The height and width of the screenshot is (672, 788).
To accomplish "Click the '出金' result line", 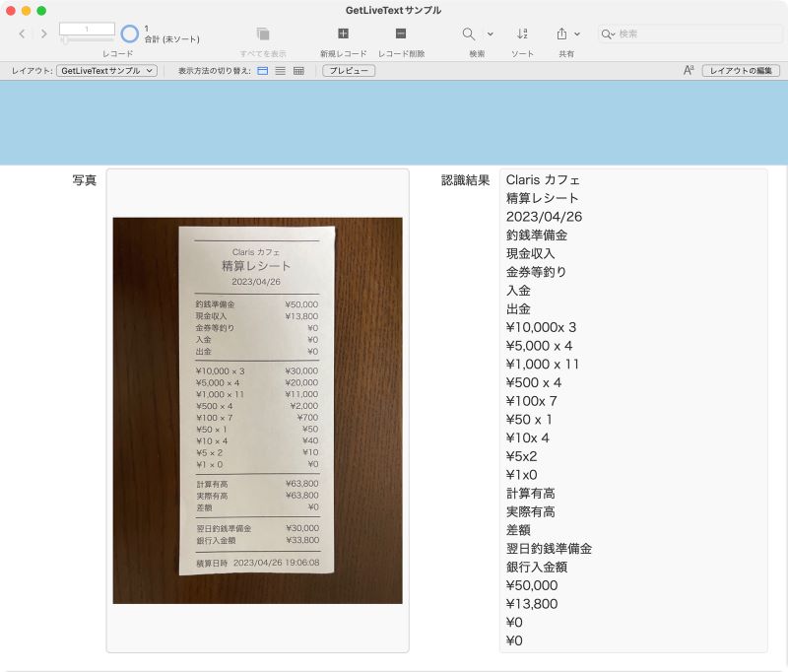I will 518,308.
